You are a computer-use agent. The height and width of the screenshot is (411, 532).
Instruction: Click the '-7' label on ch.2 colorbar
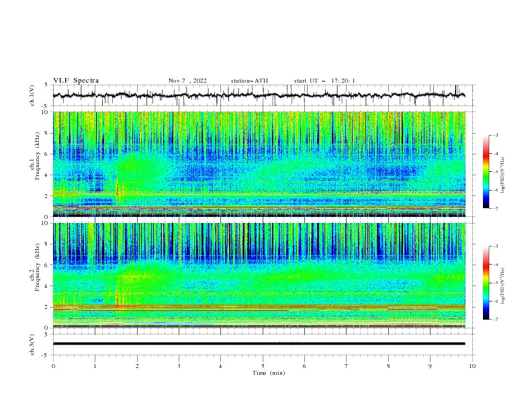click(495, 319)
